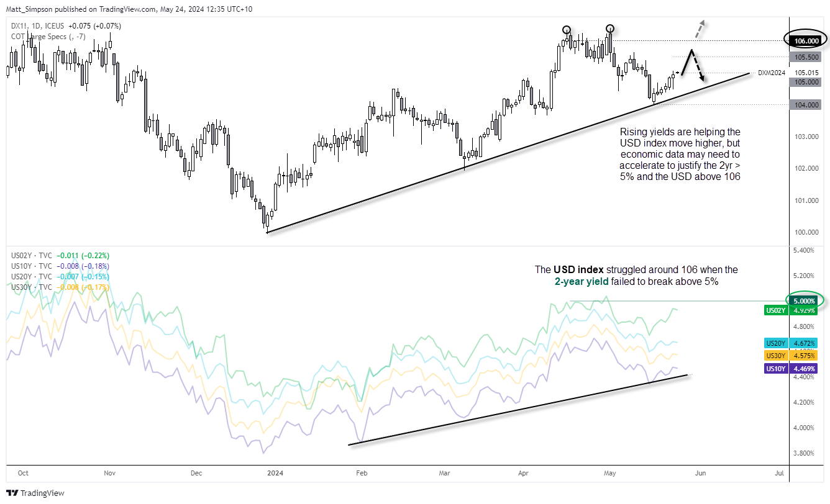Click the 103.000 price axis value
Screen dimensions: 830x504
[807, 137]
